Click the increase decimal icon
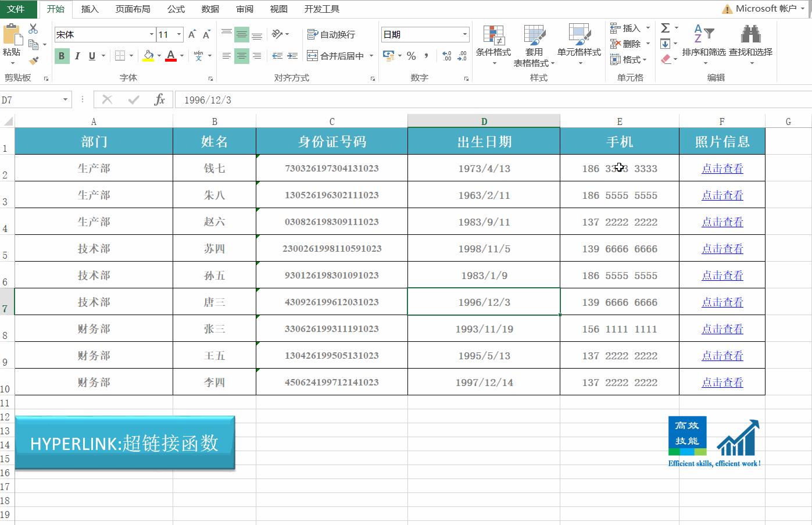 tap(446, 56)
